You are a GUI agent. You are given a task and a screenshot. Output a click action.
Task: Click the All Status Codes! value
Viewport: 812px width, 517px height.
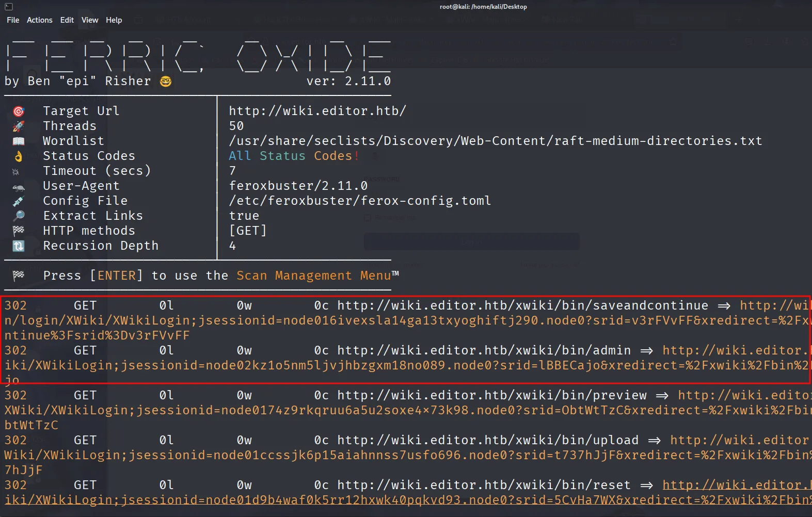(x=294, y=156)
